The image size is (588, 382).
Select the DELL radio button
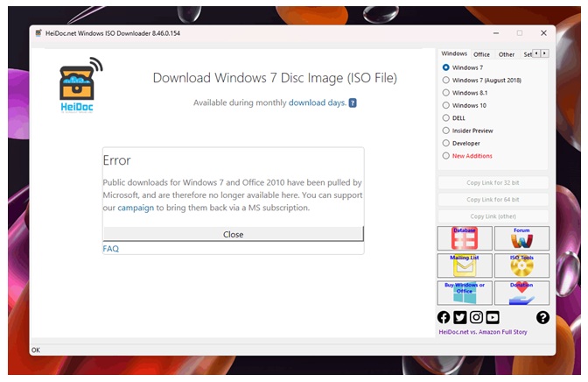pos(446,118)
